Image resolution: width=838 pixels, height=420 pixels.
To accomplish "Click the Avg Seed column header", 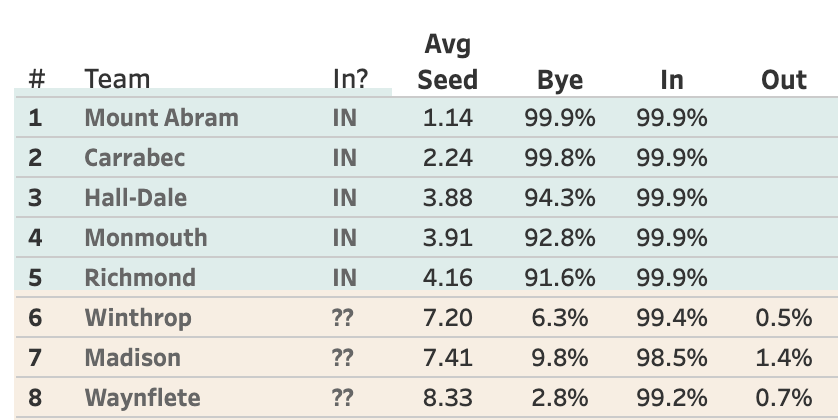I will (x=447, y=63).
